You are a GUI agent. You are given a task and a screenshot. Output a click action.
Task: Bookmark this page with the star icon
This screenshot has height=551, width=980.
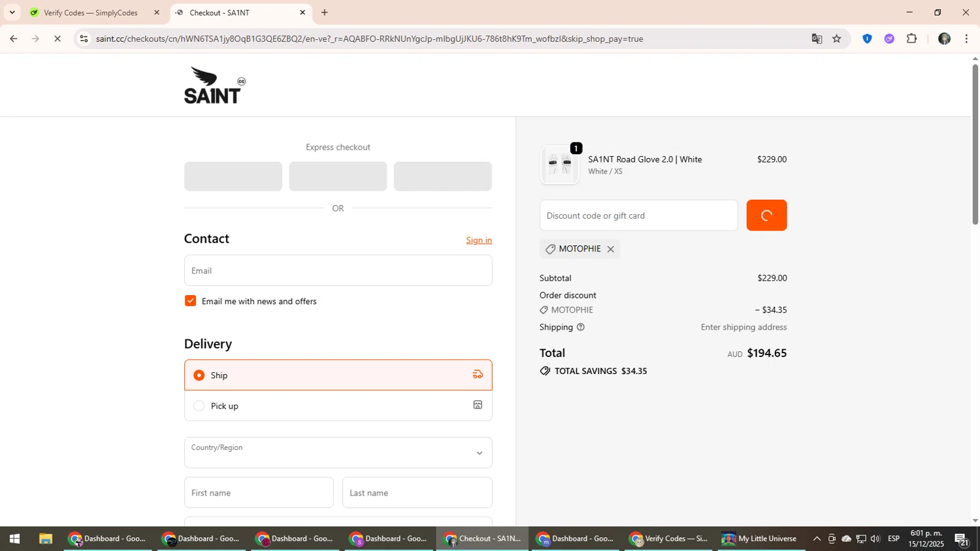pos(837,39)
